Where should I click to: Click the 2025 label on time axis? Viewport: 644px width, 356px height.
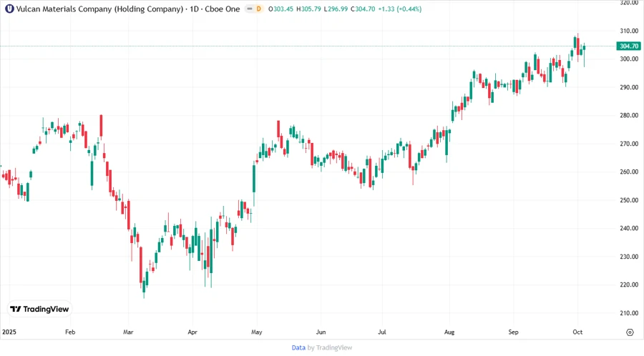tap(9, 332)
